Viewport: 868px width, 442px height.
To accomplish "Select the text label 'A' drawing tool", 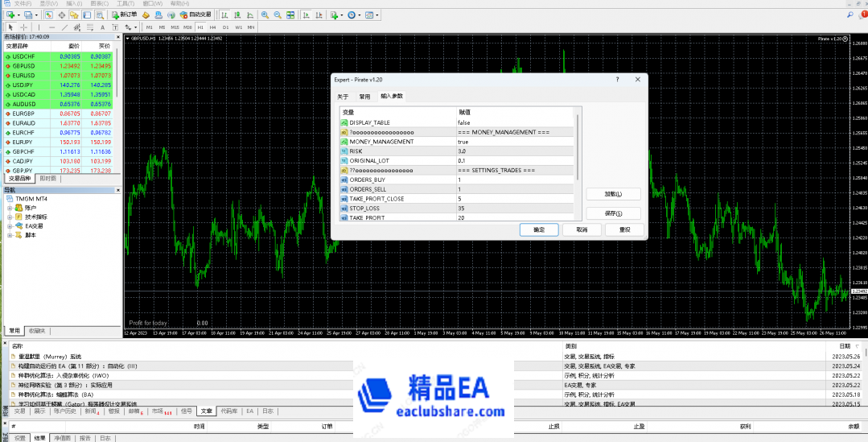I will click(104, 27).
